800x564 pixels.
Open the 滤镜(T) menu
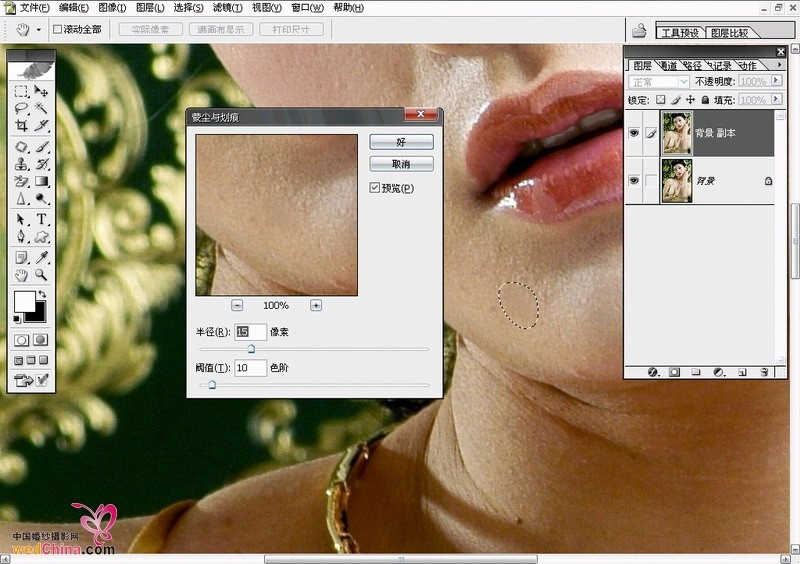(228, 8)
